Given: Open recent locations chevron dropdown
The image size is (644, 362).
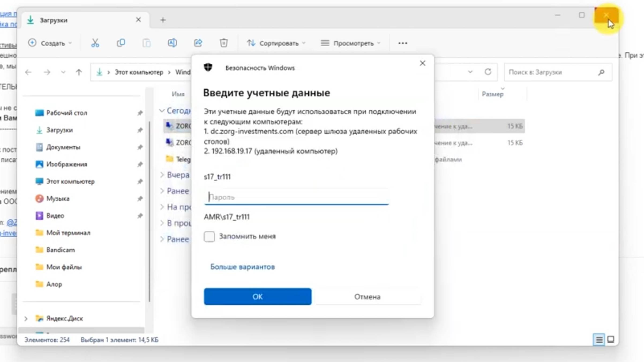Looking at the screenshot, I should click(x=63, y=72).
